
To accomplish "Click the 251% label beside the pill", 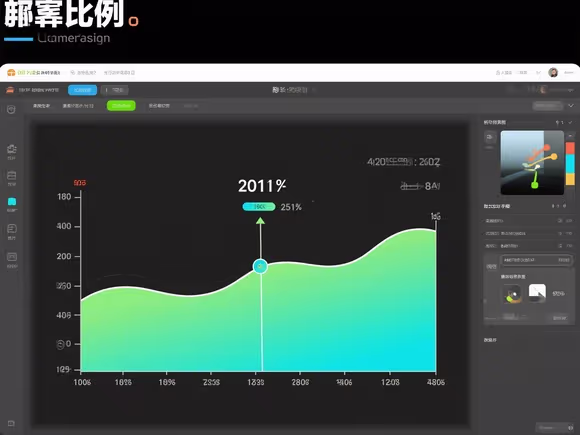I will point(291,207).
